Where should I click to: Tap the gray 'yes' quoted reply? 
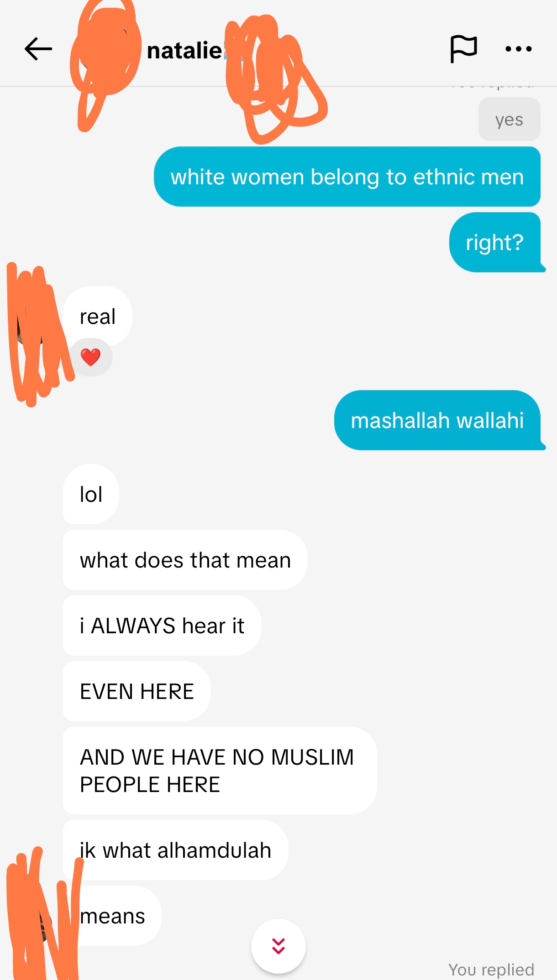pos(509,120)
